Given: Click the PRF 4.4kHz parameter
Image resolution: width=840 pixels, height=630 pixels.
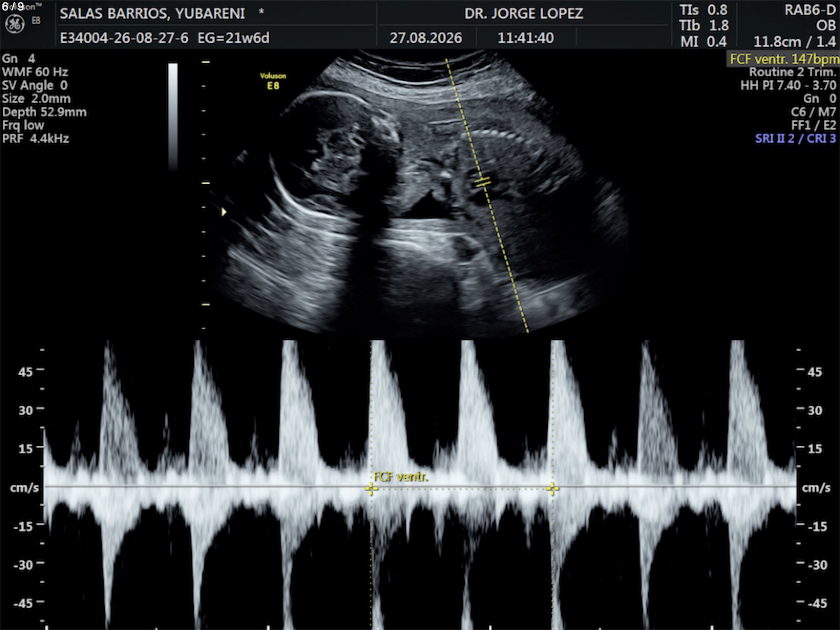Looking at the screenshot, I should coord(35,138).
